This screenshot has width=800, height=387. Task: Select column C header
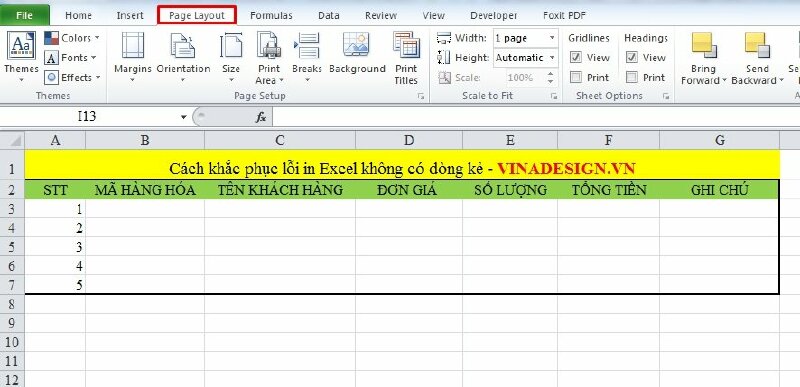(x=280, y=140)
